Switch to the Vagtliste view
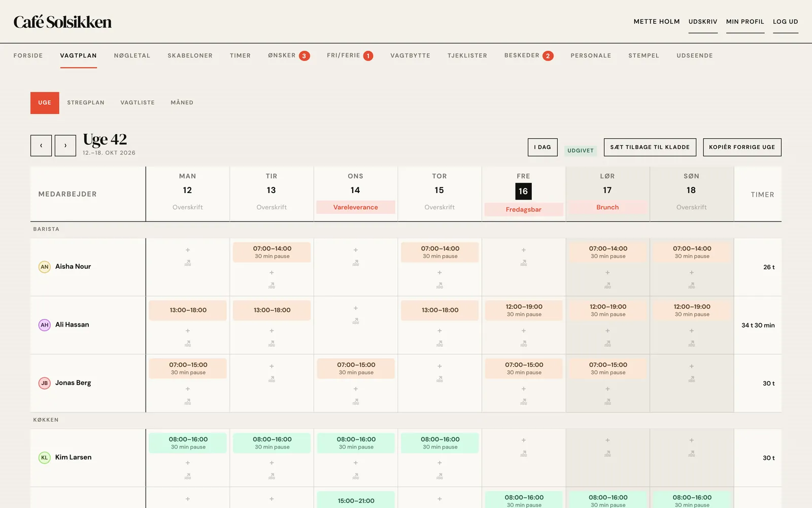The width and height of the screenshot is (812, 508). 138,103
